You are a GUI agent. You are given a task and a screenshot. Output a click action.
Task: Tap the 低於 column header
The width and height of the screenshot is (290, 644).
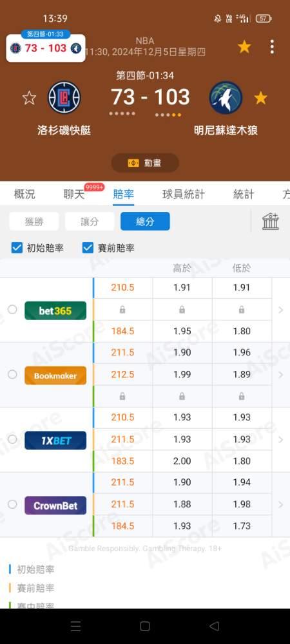click(242, 269)
